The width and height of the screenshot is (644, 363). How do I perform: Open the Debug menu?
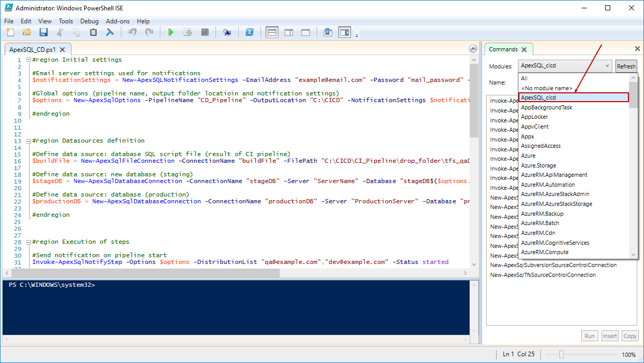coord(89,21)
